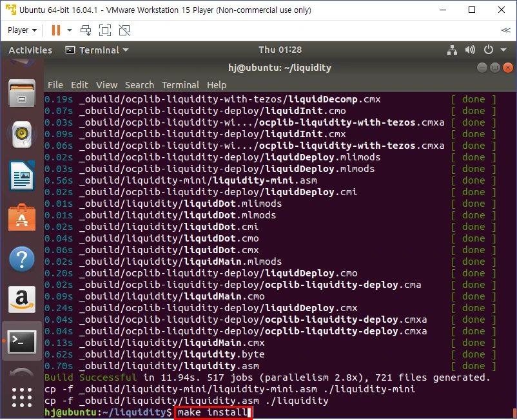Click the liquidDot.cmx build line
517x420 pixels.
click(270, 250)
